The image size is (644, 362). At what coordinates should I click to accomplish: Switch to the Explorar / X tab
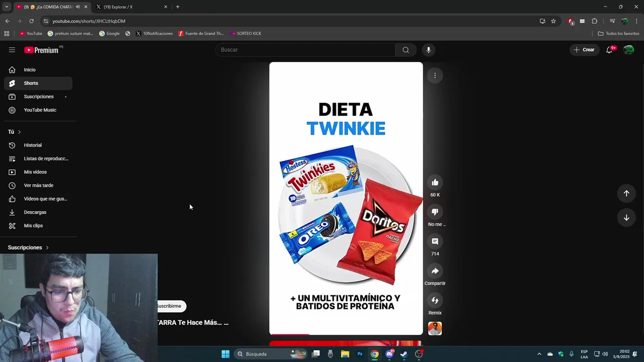tap(131, 7)
